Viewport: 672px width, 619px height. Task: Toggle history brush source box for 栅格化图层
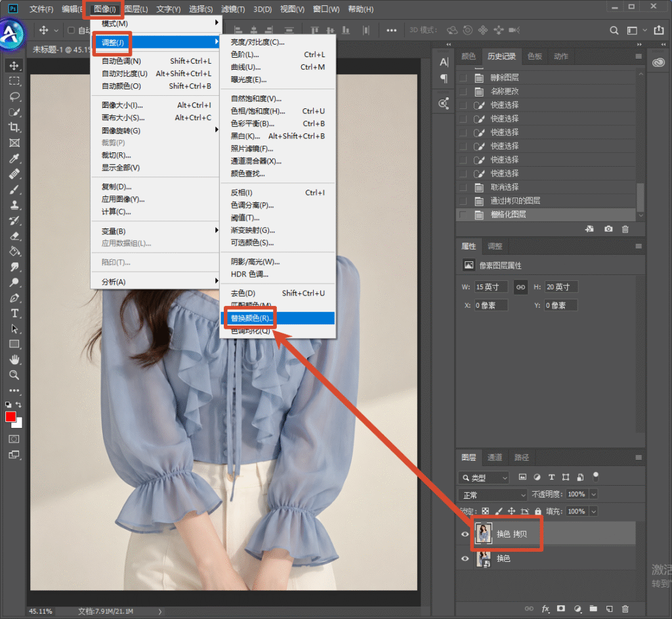tap(463, 215)
